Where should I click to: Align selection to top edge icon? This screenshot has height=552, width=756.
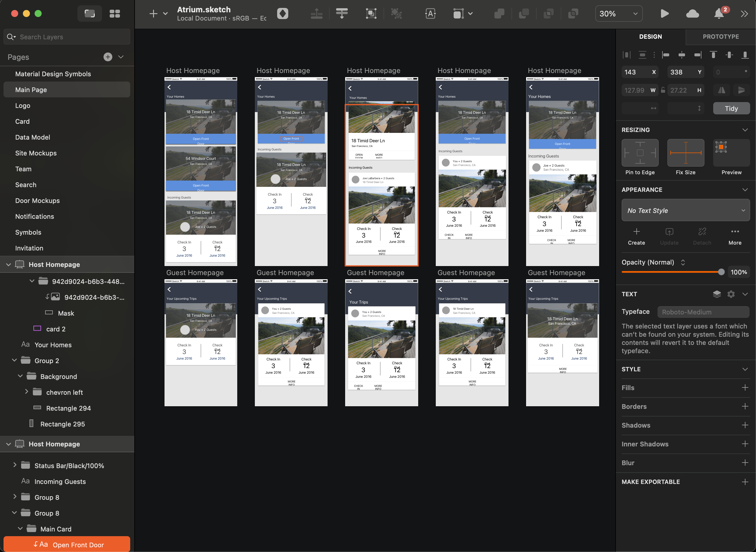click(713, 55)
